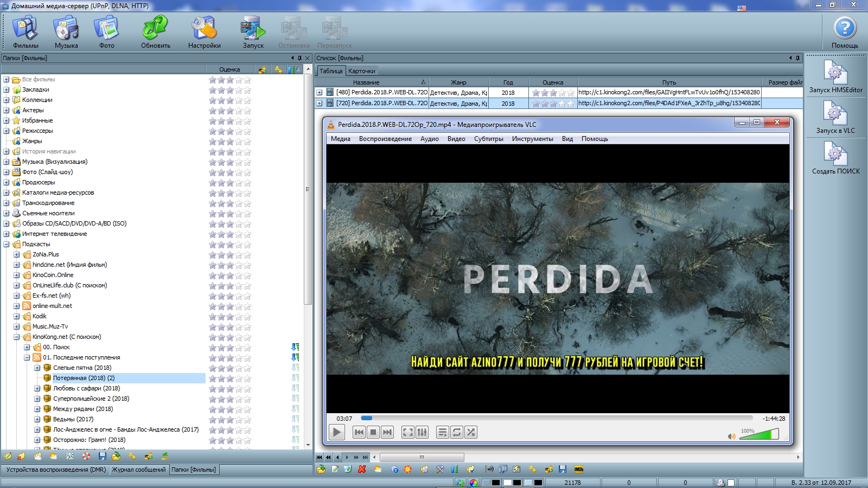Select the Ведьмы (2017) tree item
Image resolution: width=868 pixels, height=488 pixels.
(x=73, y=419)
